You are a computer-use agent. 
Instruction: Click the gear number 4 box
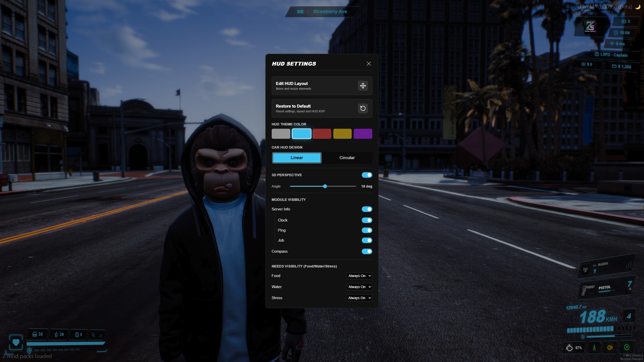coord(629,316)
